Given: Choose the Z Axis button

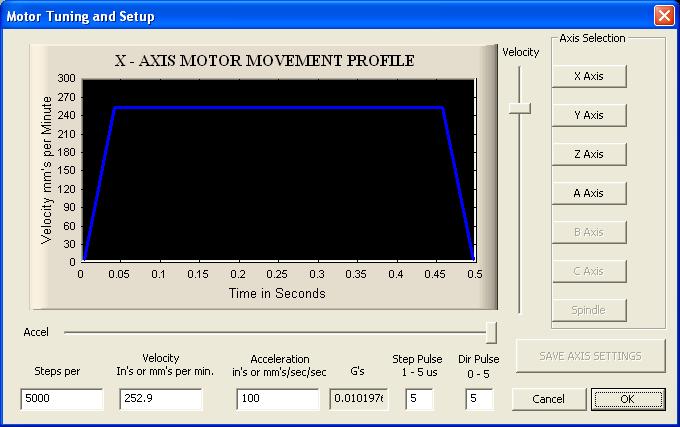Looking at the screenshot, I should (589, 154).
